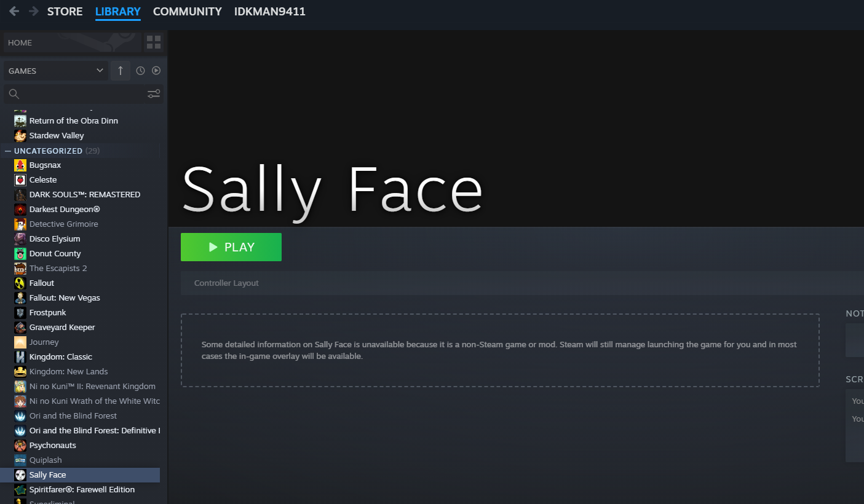Click the Fallout: New Vegas icon
The width and height of the screenshot is (864, 504).
pyautogui.click(x=20, y=298)
